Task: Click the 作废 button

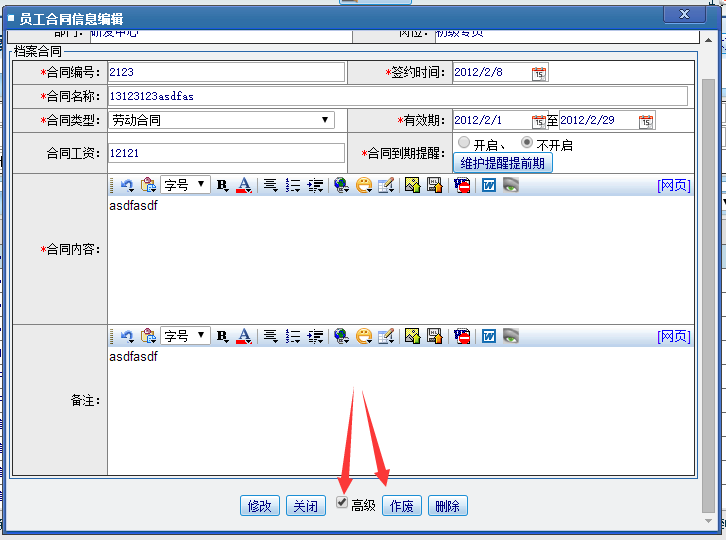Action: pos(402,506)
